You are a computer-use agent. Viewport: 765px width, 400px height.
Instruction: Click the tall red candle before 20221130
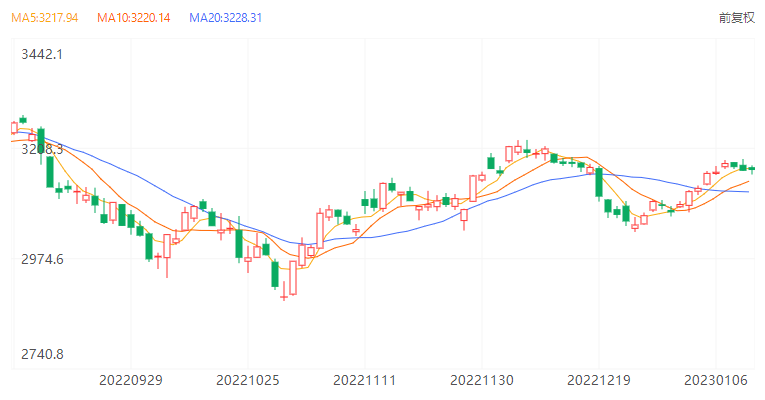(472, 187)
